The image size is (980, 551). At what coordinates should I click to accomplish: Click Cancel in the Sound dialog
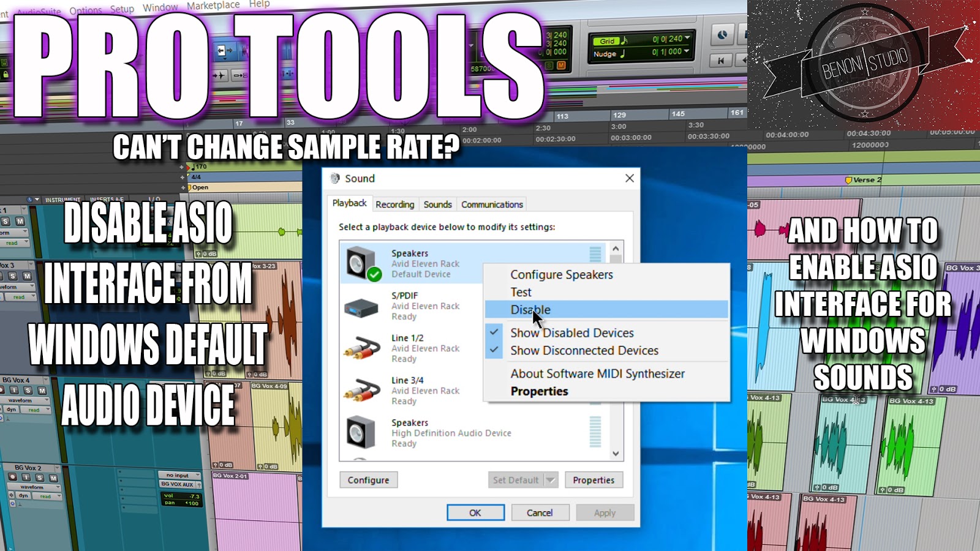[x=540, y=512]
